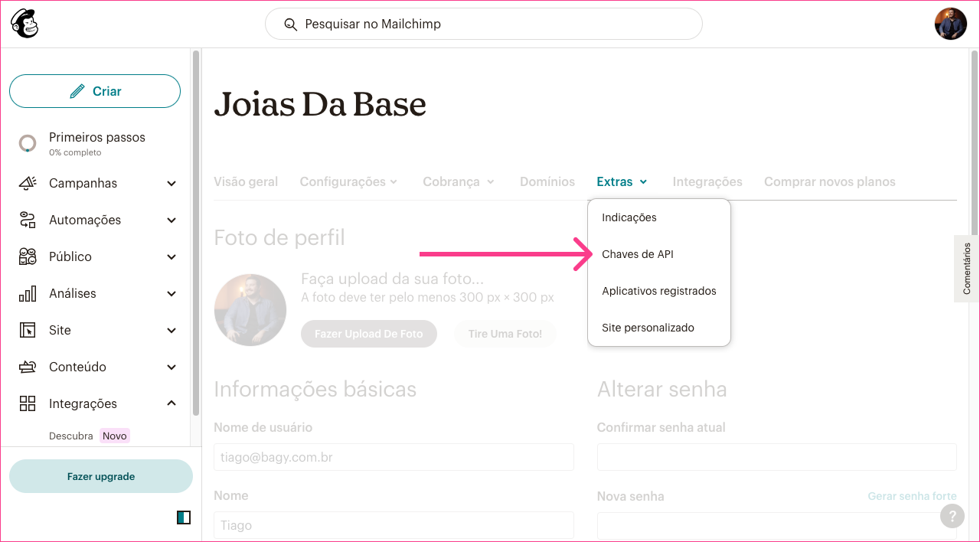Screen dimensions: 980x542
Task: Click the Automações flow icon
Action: 28,220
